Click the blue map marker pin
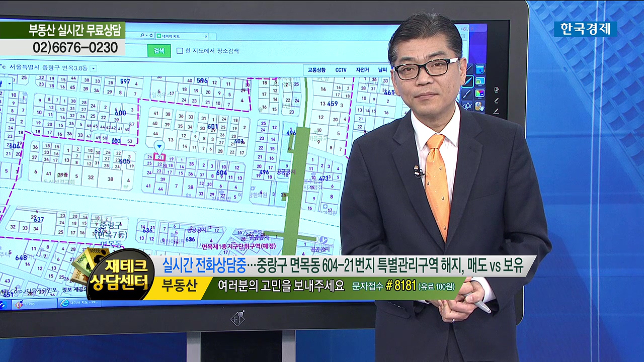This screenshot has height=362, width=644. [x=159, y=146]
